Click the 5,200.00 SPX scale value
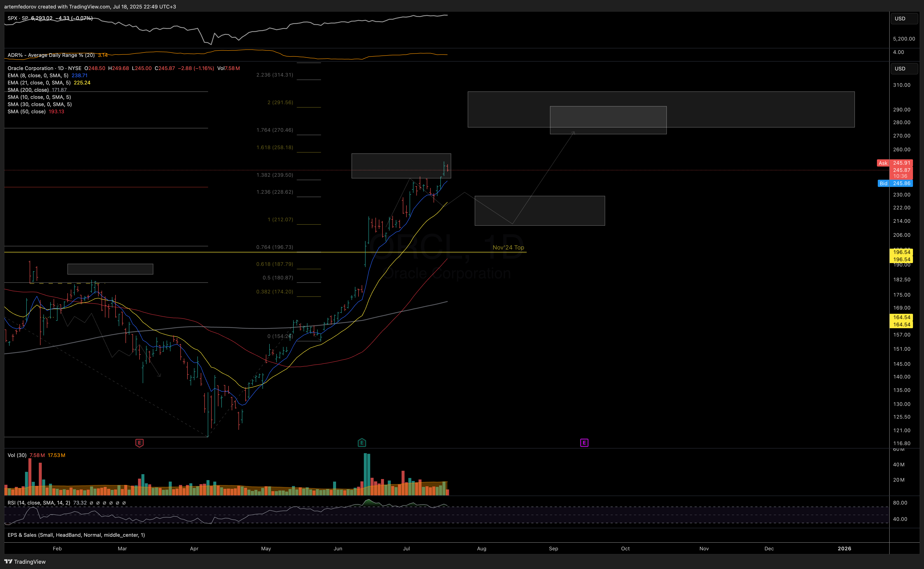Image resolution: width=924 pixels, height=569 pixels. [x=904, y=39]
